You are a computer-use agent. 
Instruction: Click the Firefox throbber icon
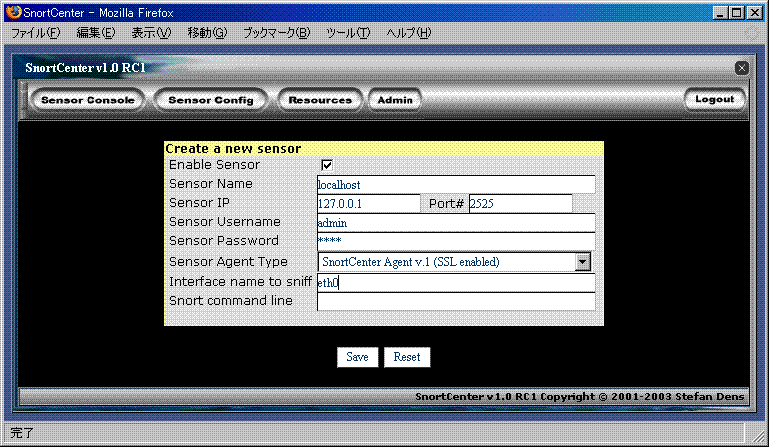[x=751, y=33]
